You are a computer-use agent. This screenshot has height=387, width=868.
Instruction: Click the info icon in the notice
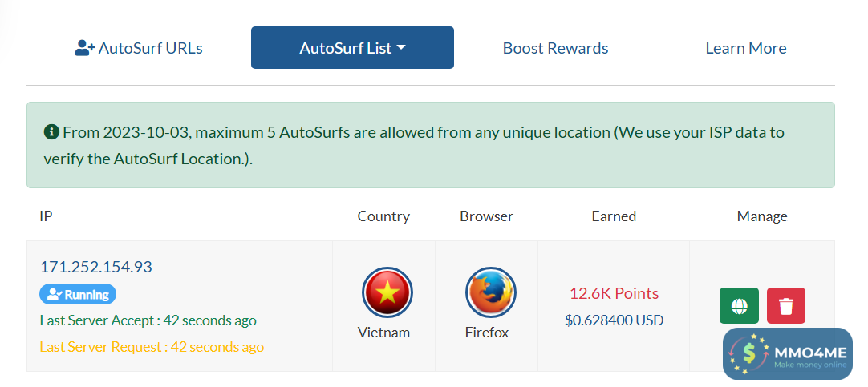(x=51, y=131)
